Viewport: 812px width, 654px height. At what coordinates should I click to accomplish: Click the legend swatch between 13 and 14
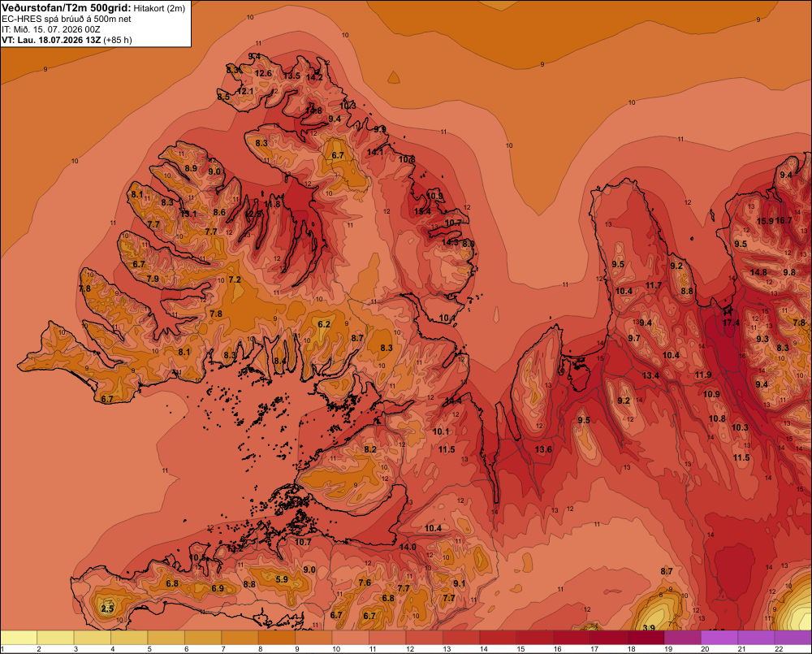461,638
